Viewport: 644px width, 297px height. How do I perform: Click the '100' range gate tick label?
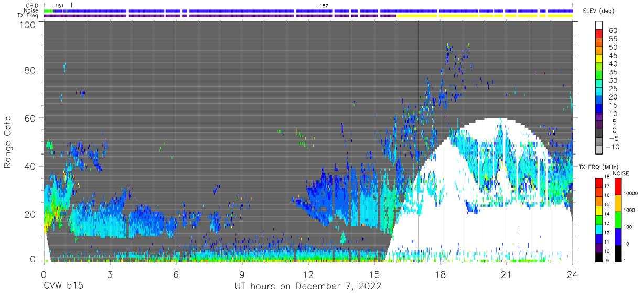28,24
